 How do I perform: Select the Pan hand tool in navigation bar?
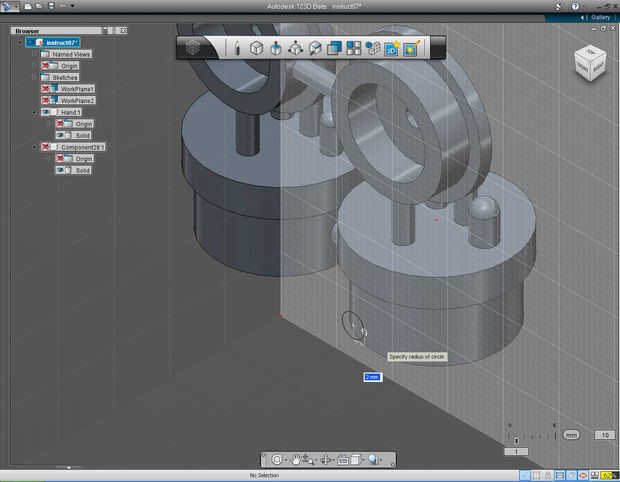pos(297,459)
